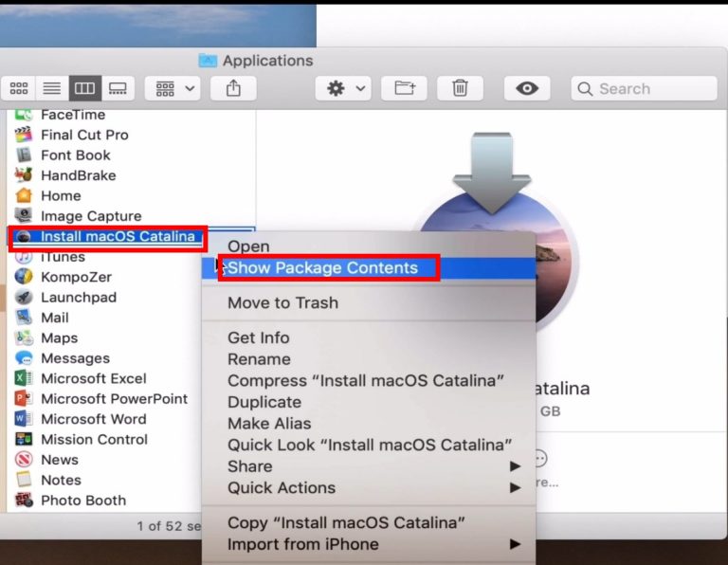
Task: Switch Finder to list view
Action: (x=51, y=88)
